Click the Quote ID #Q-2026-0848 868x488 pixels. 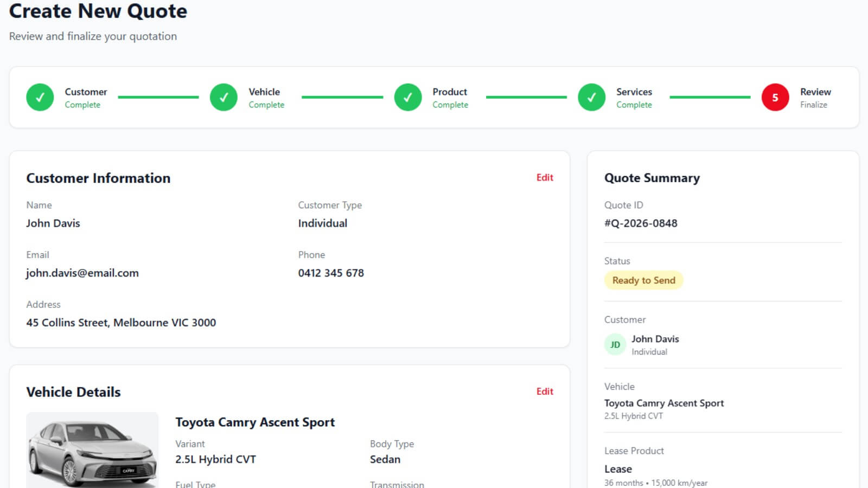tap(641, 223)
